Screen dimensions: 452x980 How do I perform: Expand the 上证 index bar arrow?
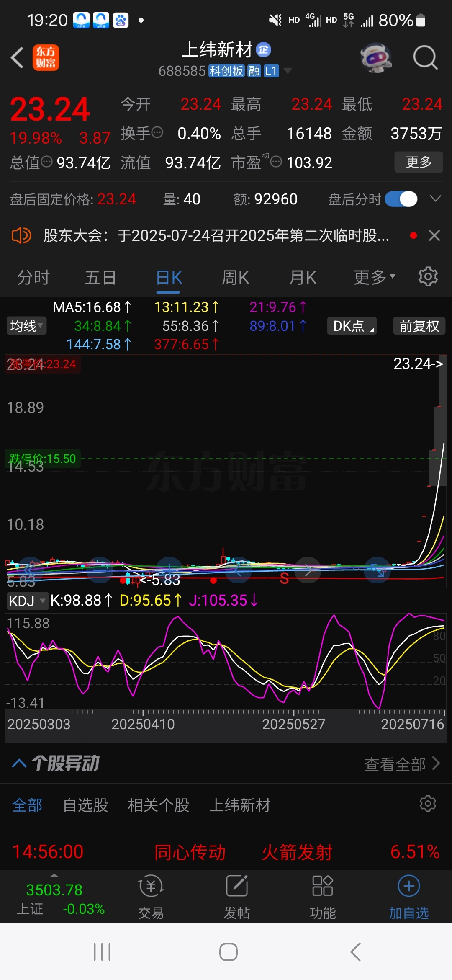pos(54,875)
